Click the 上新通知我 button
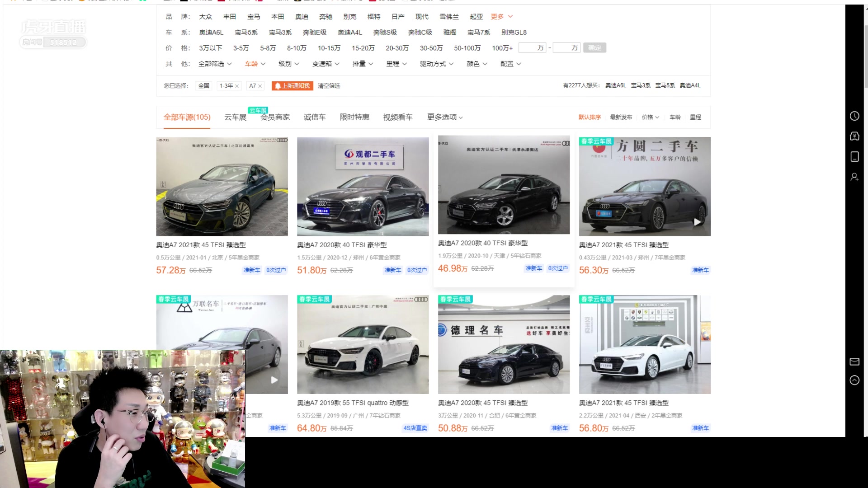Viewport: 868px width, 488px height. [x=292, y=86]
